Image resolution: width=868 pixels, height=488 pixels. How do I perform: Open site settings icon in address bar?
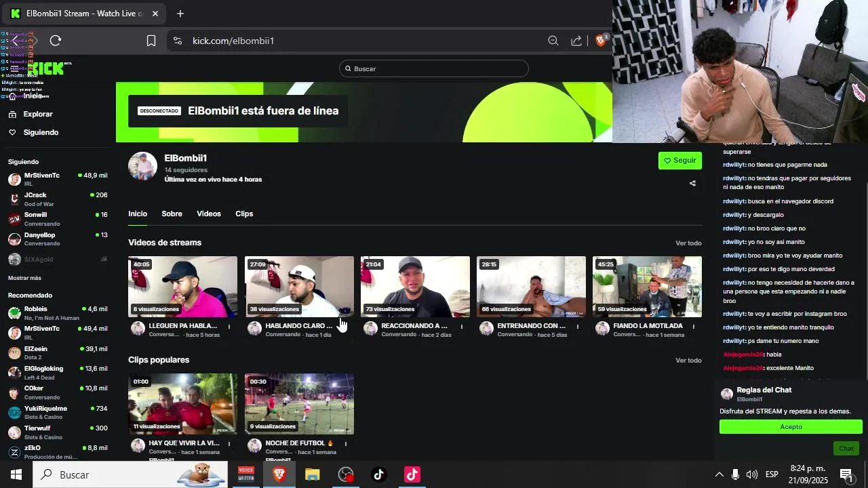(178, 41)
